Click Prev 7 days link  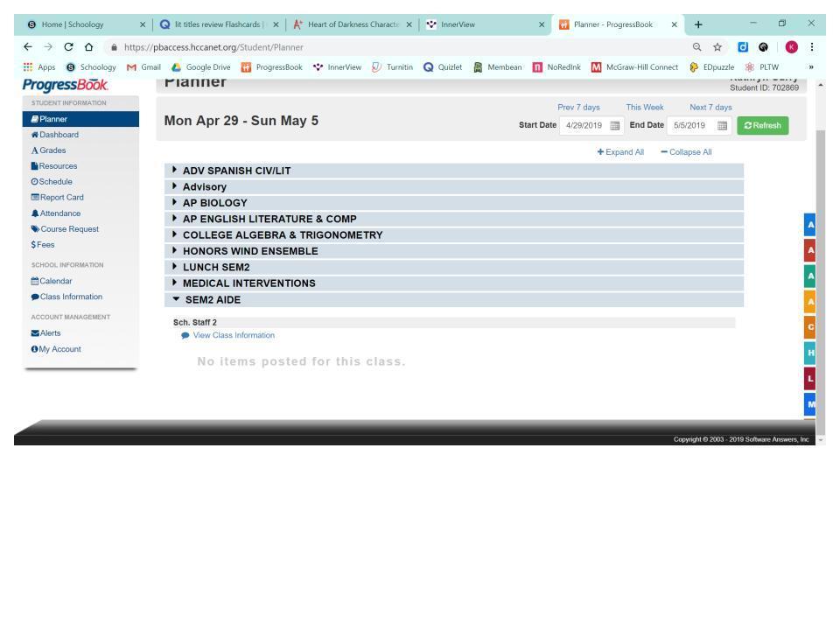[x=578, y=107]
